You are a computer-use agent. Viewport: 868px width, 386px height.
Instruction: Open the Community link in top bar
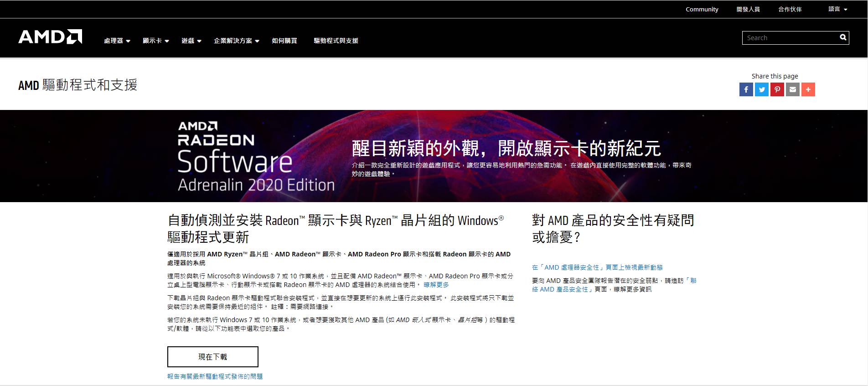[x=702, y=9]
